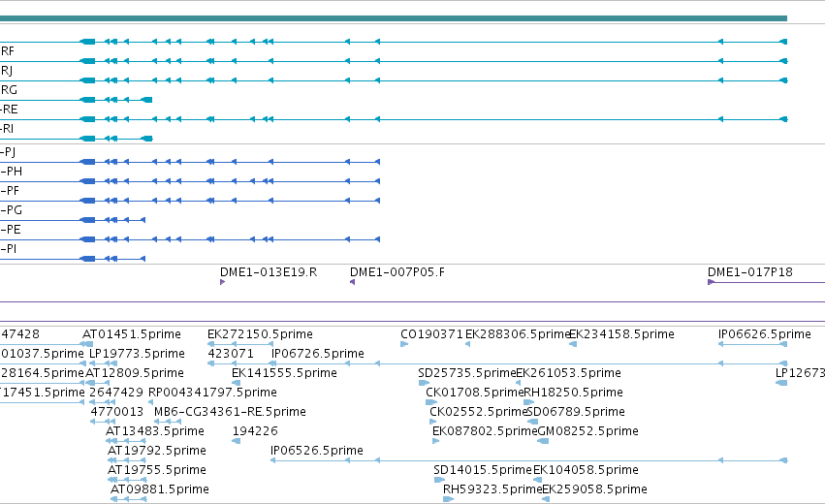This screenshot has height=504, width=825.
Task: Click the 194226 label
Action: (255, 431)
